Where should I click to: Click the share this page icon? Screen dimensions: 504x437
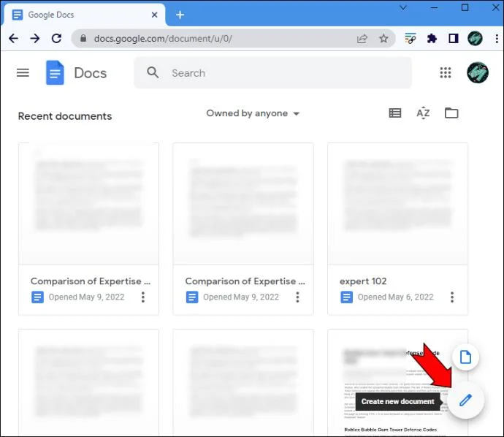[x=362, y=39]
